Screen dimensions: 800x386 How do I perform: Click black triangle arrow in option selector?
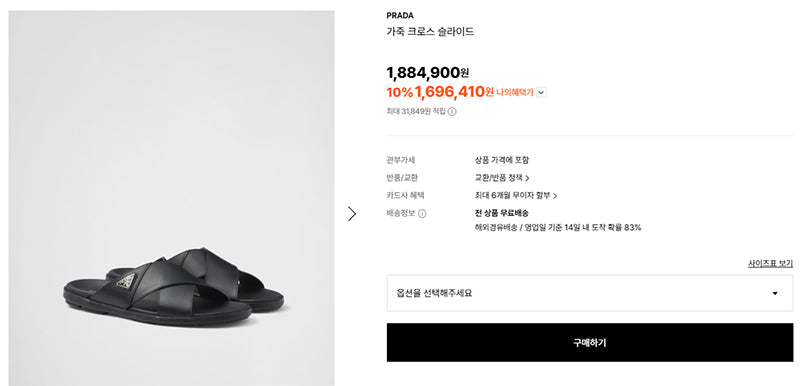(x=775, y=293)
